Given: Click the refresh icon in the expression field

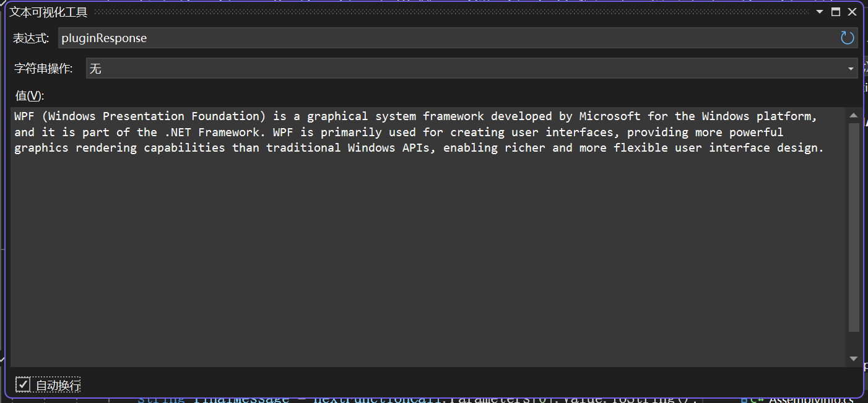Looking at the screenshot, I should [847, 38].
